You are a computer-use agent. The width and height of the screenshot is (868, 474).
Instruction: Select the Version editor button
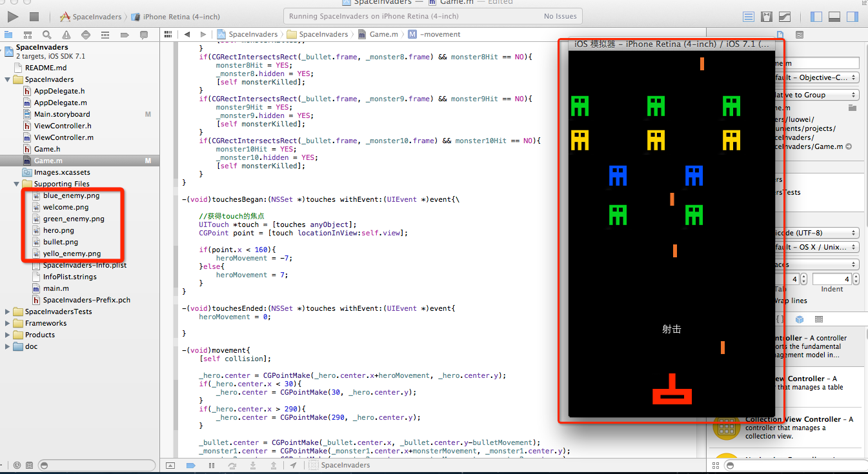point(785,17)
